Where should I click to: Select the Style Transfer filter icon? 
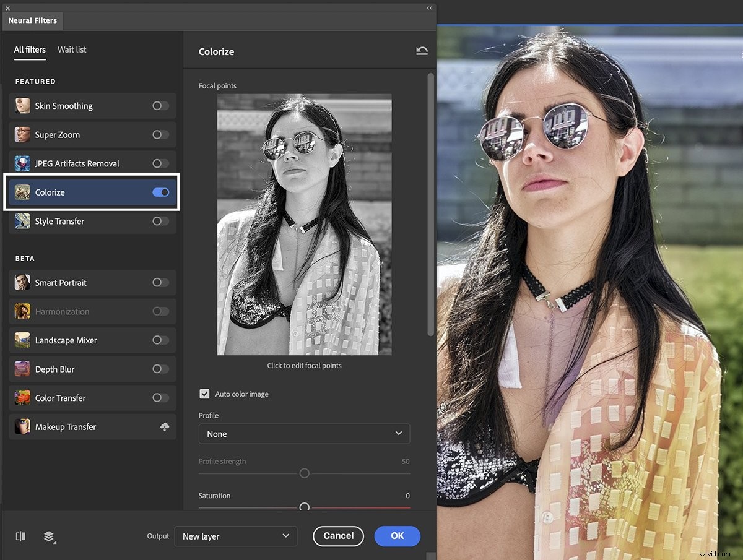(22, 221)
